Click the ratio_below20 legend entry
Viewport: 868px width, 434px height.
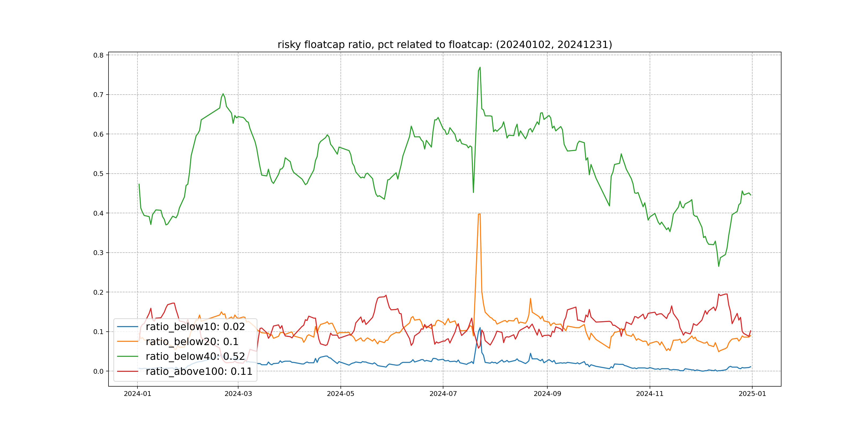point(192,341)
